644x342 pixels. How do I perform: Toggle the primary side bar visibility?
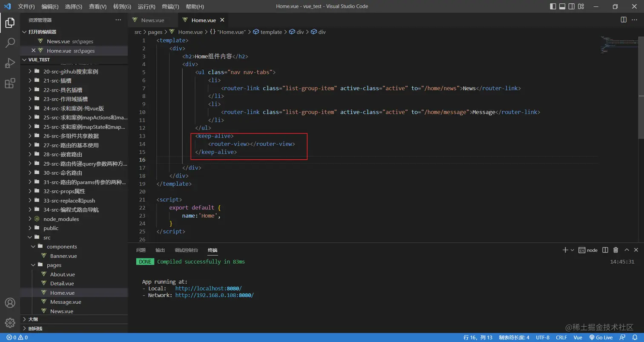[x=553, y=6]
